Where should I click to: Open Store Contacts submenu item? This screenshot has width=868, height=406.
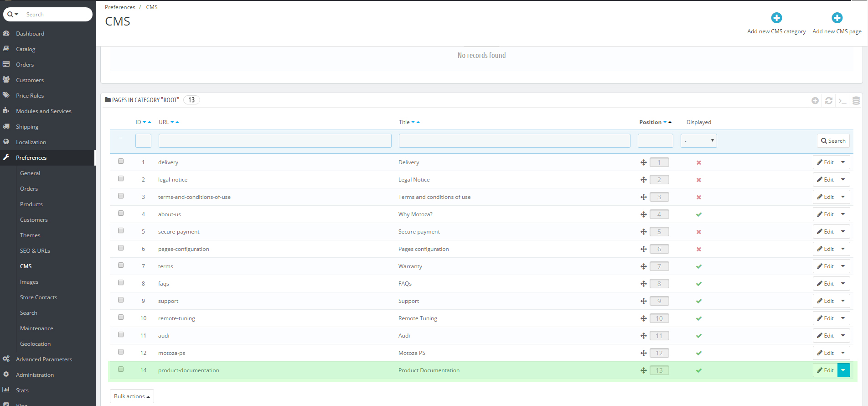[39, 297]
